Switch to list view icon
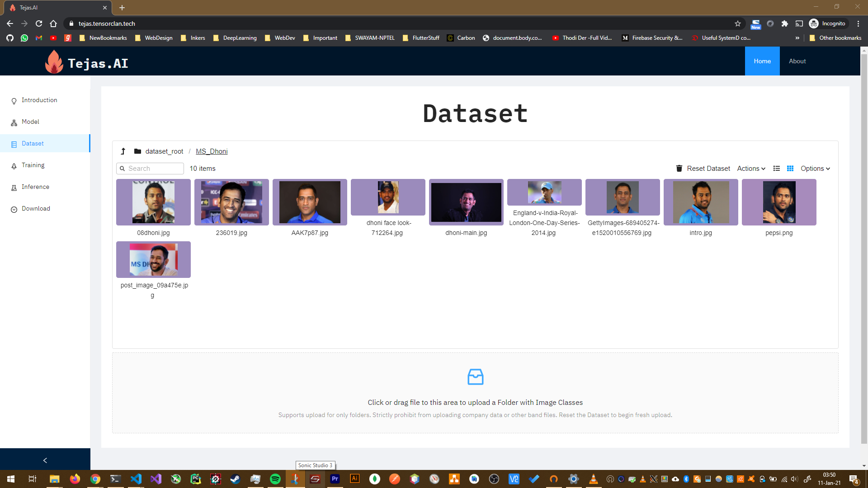This screenshot has height=488, width=868. pos(777,169)
